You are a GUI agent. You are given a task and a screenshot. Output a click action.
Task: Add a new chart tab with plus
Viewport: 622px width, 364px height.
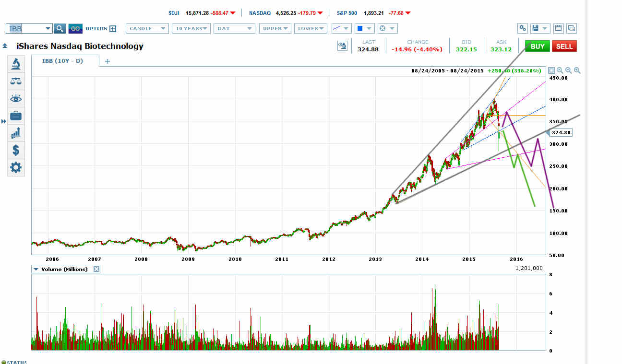(108, 61)
